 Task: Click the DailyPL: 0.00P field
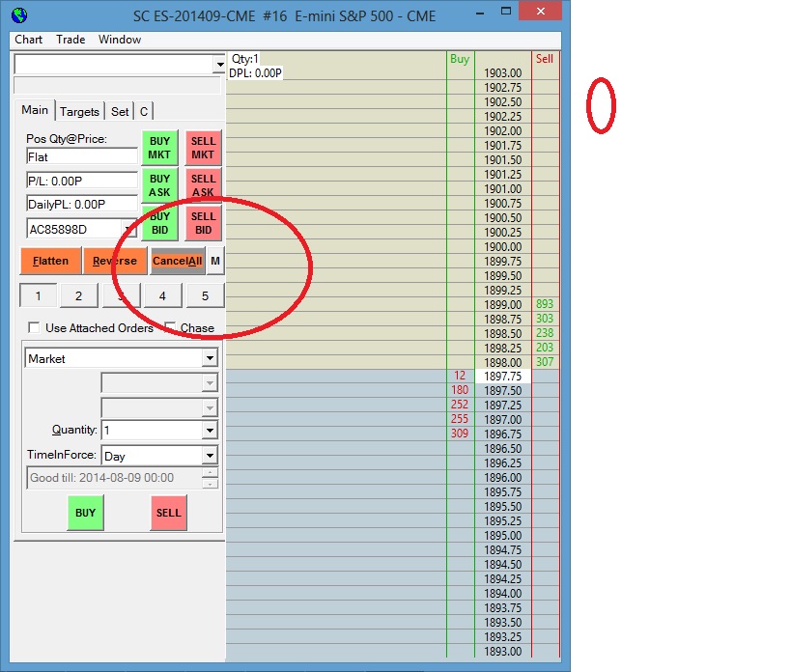tap(82, 204)
